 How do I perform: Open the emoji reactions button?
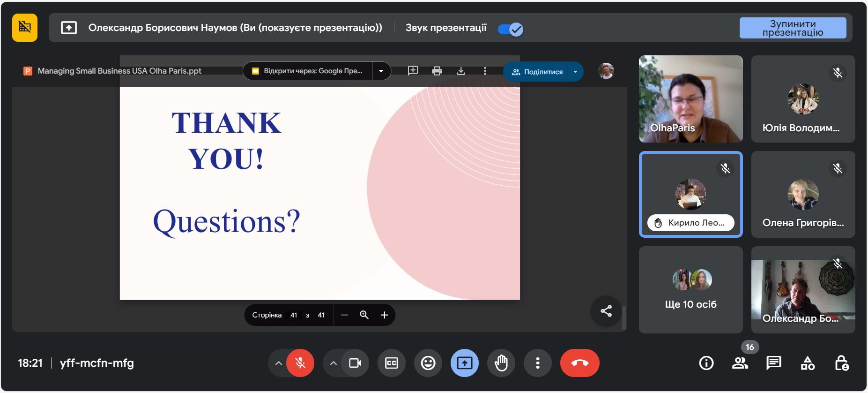coord(428,363)
